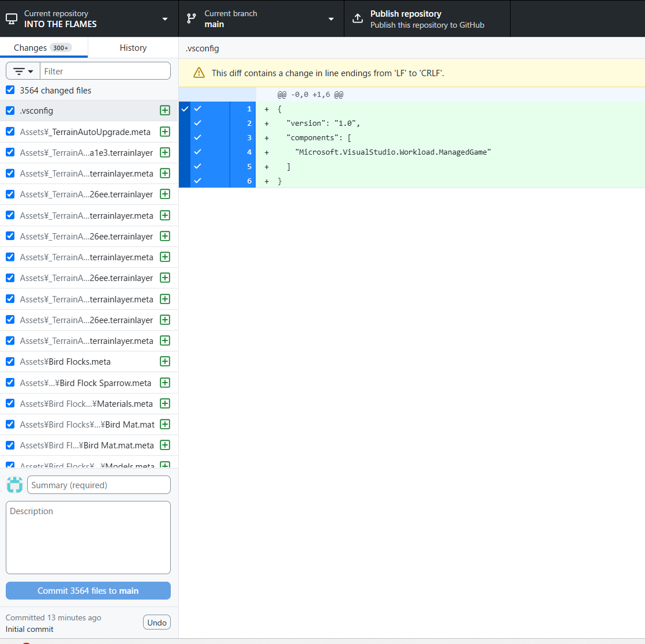Focus the Filter input field
This screenshot has height=644, width=645.
tap(105, 71)
